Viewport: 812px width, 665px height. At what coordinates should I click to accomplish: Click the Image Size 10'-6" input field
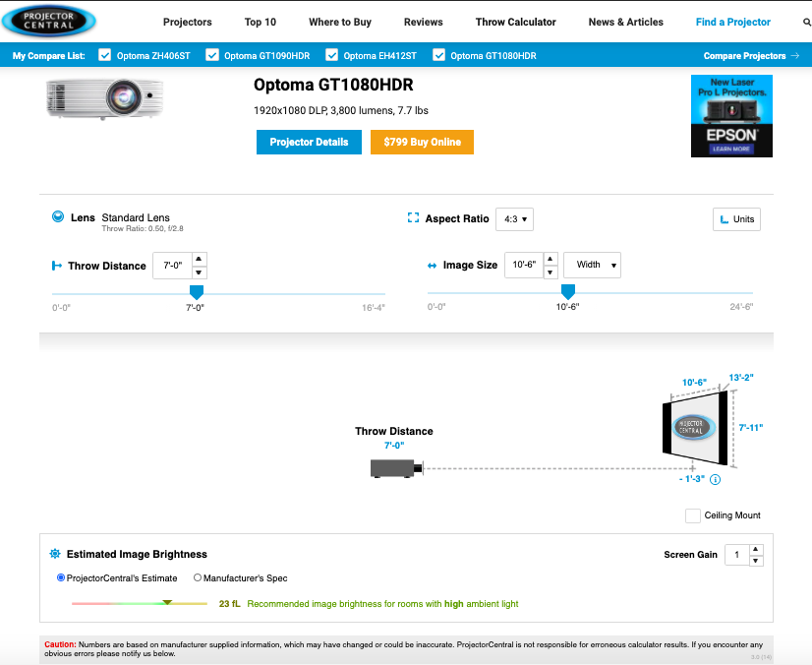[x=524, y=265]
